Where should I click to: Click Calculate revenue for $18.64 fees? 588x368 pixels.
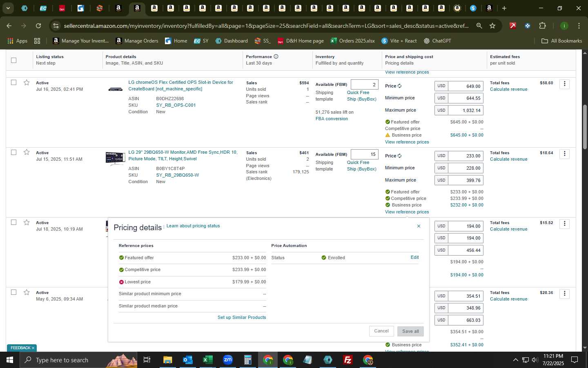[x=508, y=159]
